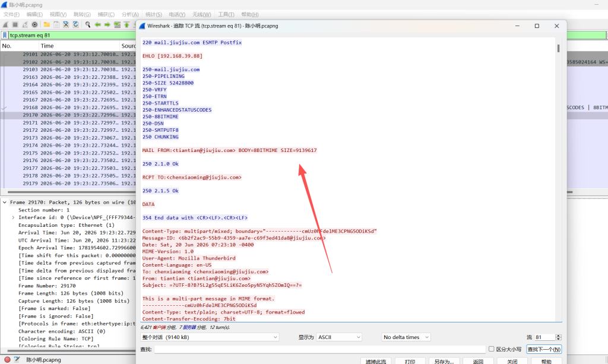Click the Time column header
608x364 pixels.
[79, 46]
